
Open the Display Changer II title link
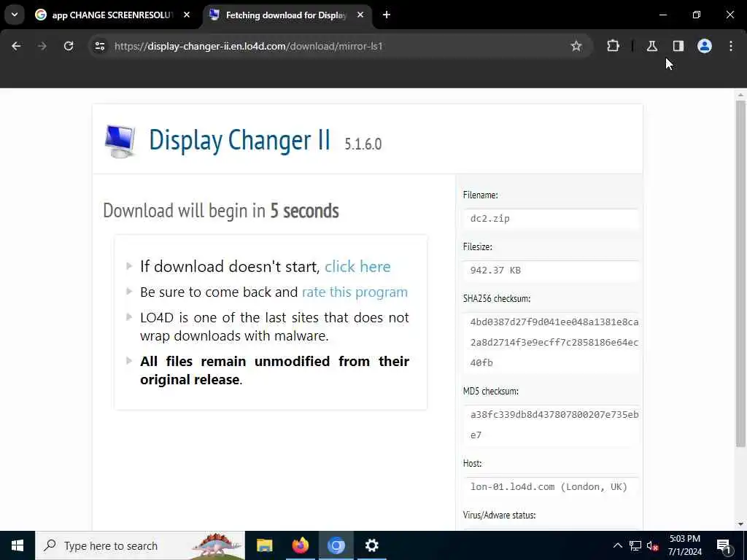point(239,140)
